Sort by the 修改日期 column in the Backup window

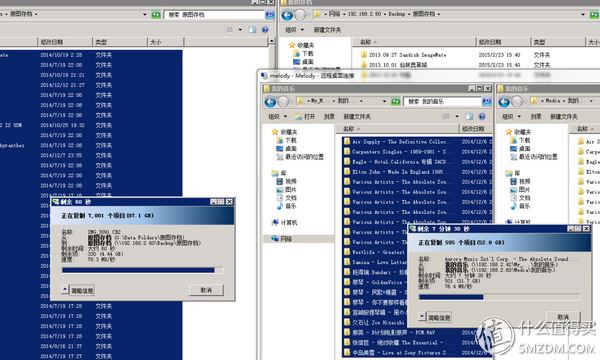(x=504, y=42)
